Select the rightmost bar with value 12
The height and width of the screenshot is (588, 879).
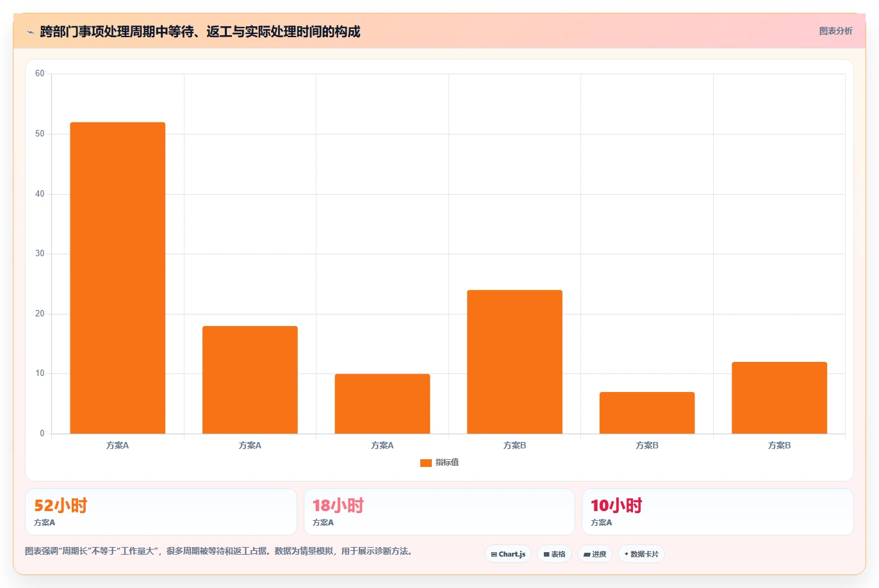click(779, 398)
